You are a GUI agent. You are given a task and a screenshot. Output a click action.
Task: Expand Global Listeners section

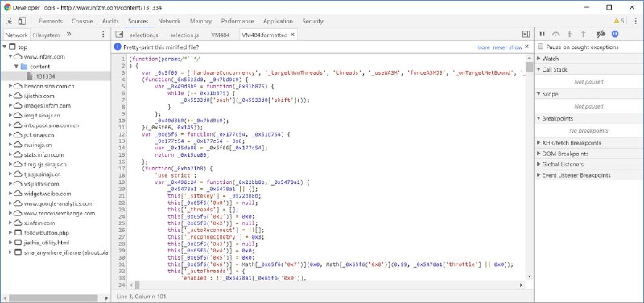(539, 164)
